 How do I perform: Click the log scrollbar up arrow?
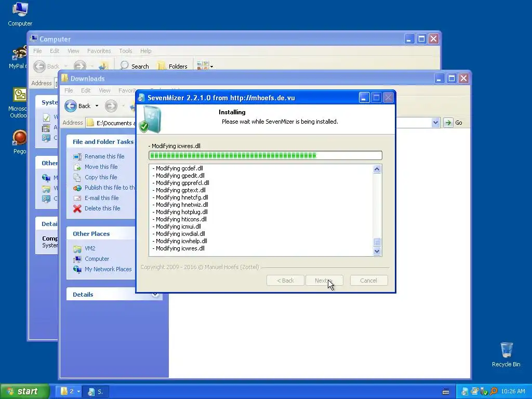[377, 169]
